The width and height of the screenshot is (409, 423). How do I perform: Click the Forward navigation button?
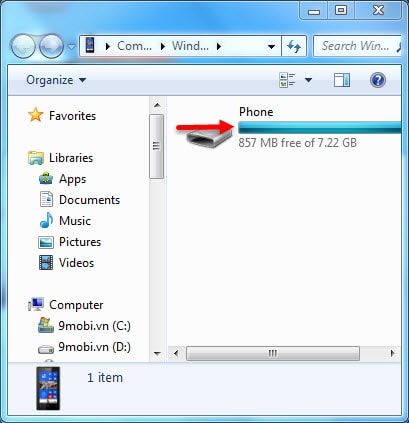pyautogui.click(x=51, y=46)
